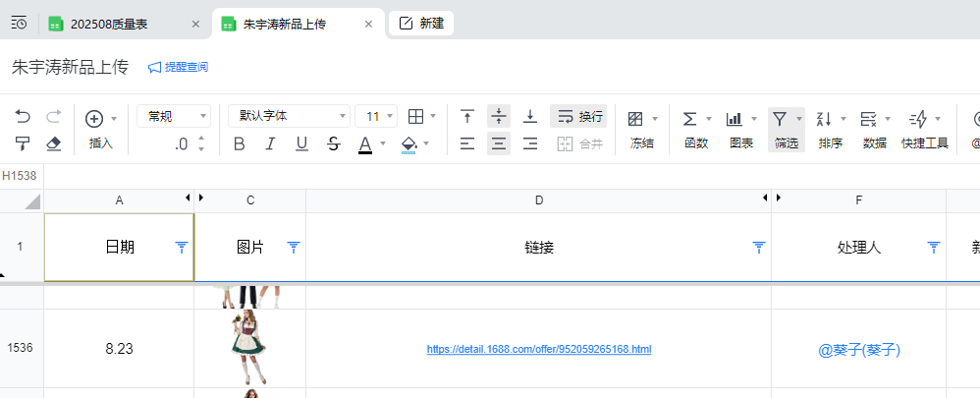The image size is (980, 398).
Task: Switch to the 202508质量表 tab
Action: [109, 24]
